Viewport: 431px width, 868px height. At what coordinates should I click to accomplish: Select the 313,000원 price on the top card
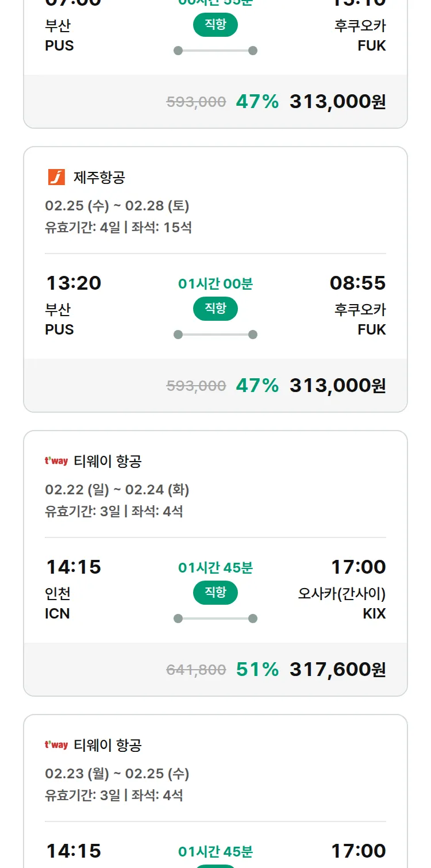(337, 102)
